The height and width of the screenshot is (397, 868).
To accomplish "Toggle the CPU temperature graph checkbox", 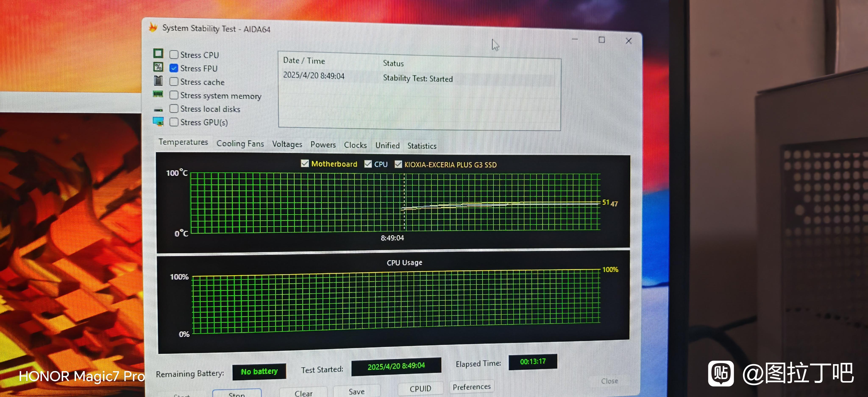I will click(368, 164).
